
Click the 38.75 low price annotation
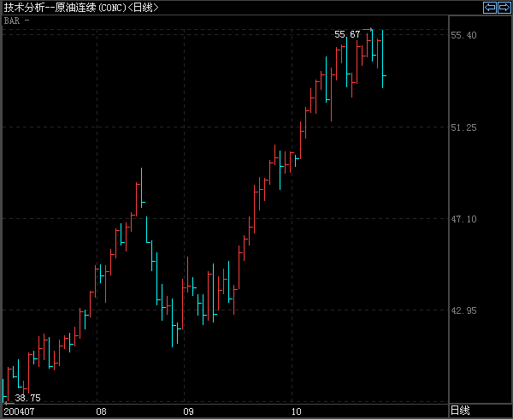pyautogui.click(x=28, y=398)
